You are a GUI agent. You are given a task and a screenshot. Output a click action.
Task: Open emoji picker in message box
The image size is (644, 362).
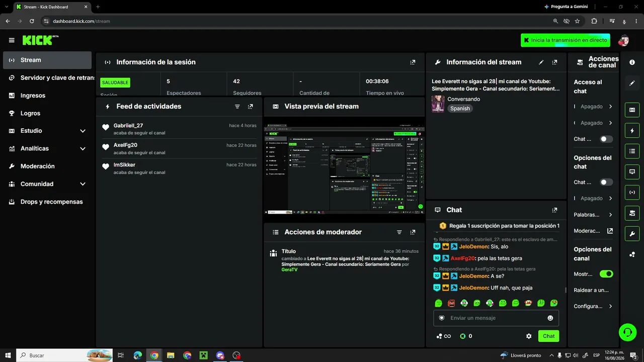550,318
